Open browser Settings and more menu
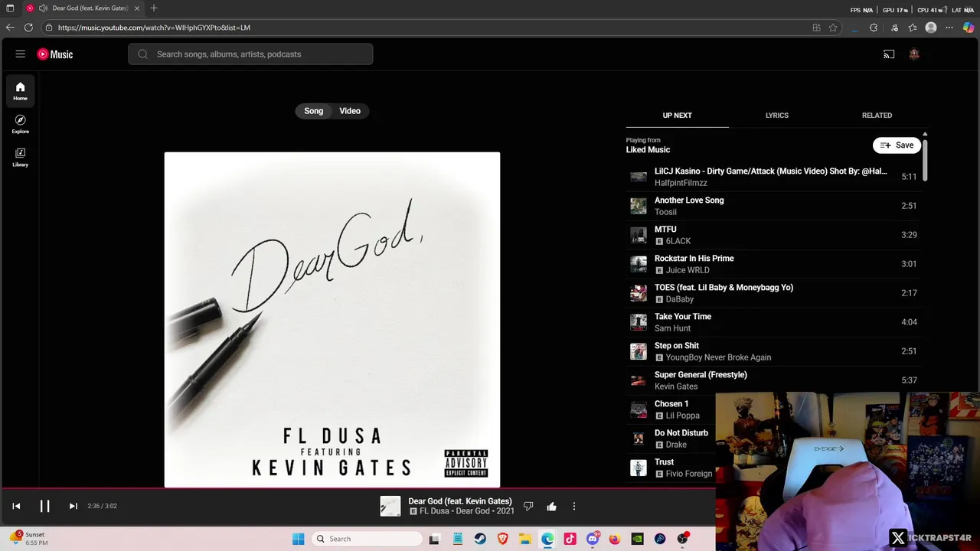This screenshot has height=551, width=980. [x=949, y=28]
